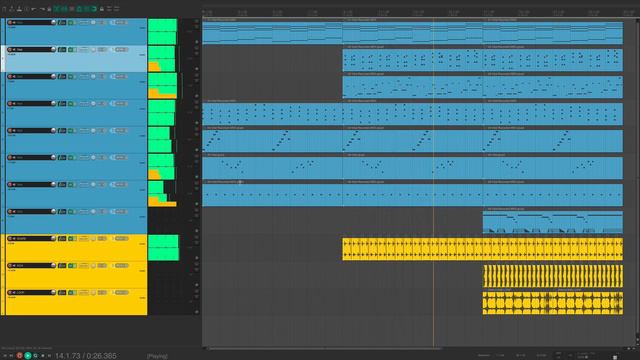Viewport: 640px width, 360px height.
Task: Toggle snap toolbar button
Action: [94, 9]
